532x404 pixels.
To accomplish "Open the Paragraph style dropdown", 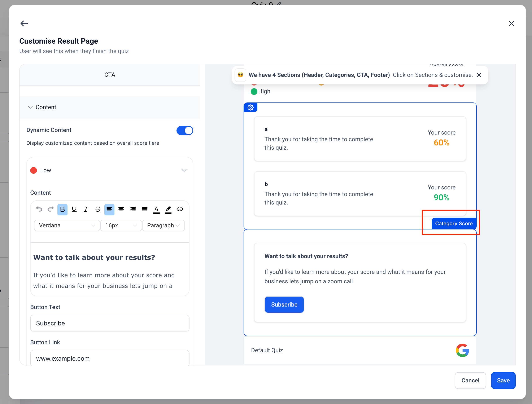I will coord(163,225).
